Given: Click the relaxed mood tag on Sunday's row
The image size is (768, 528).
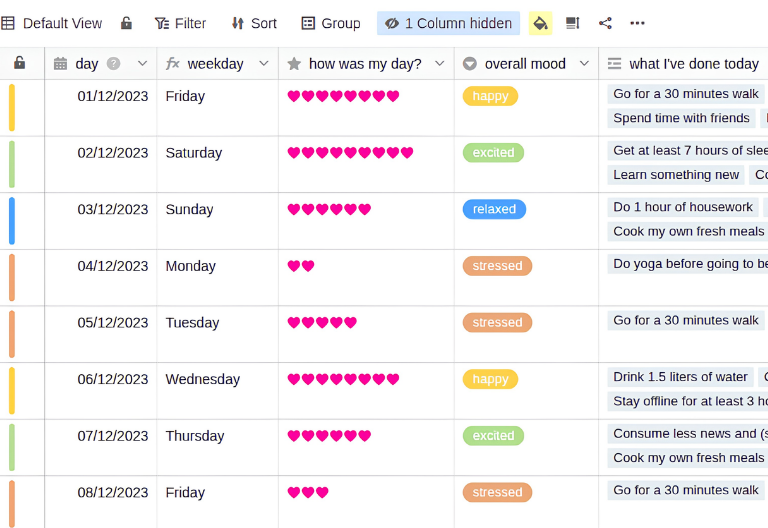Looking at the screenshot, I should tap(494, 209).
